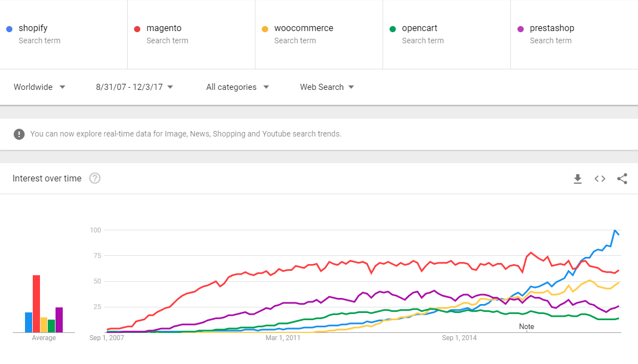
Task: Click the Note marker on the chart
Action: [526, 327]
